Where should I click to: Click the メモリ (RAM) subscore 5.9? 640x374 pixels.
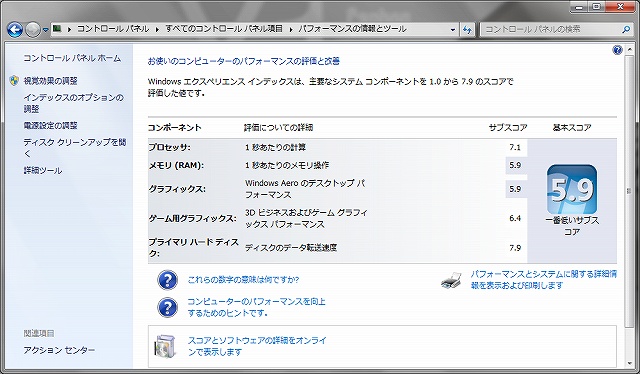pyautogui.click(x=515, y=165)
